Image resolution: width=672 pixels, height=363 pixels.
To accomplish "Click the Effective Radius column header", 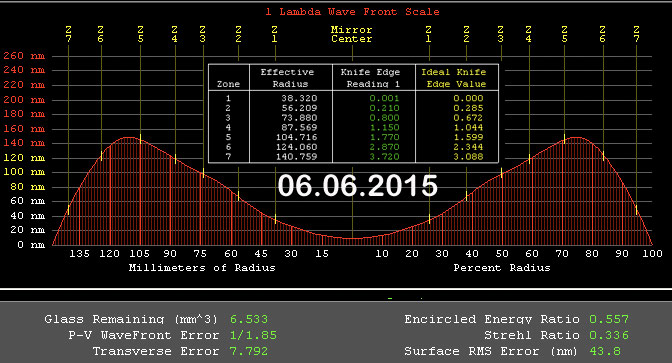I will tap(288, 78).
